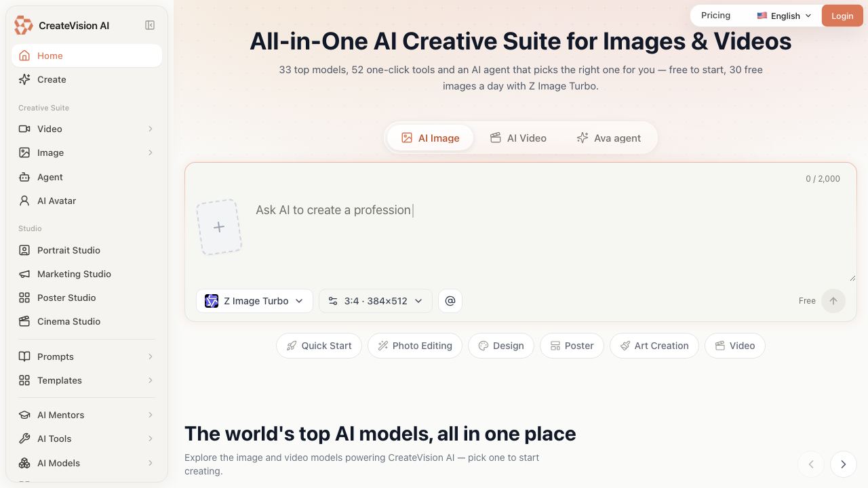Open the Z Image Turbo model dropdown
The height and width of the screenshot is (488, 868).
[x=254, y=301]
